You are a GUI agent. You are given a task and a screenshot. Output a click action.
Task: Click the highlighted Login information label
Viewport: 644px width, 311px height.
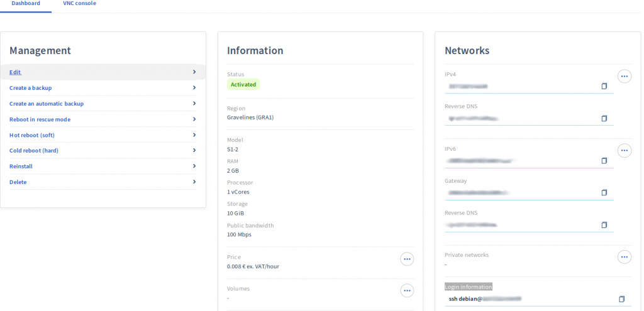469,286
